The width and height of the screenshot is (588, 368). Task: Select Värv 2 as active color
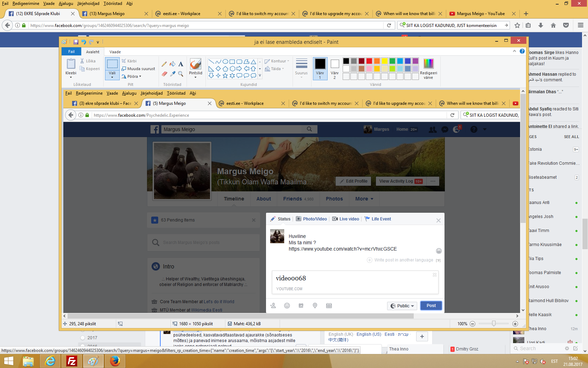click(x=335, y=69)
